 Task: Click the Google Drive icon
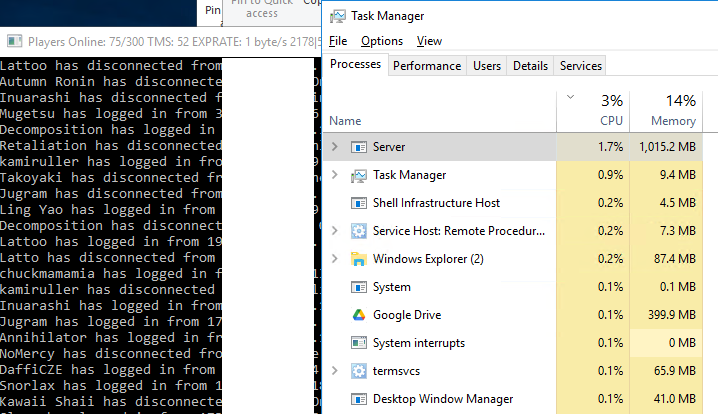tap(359, 315)
